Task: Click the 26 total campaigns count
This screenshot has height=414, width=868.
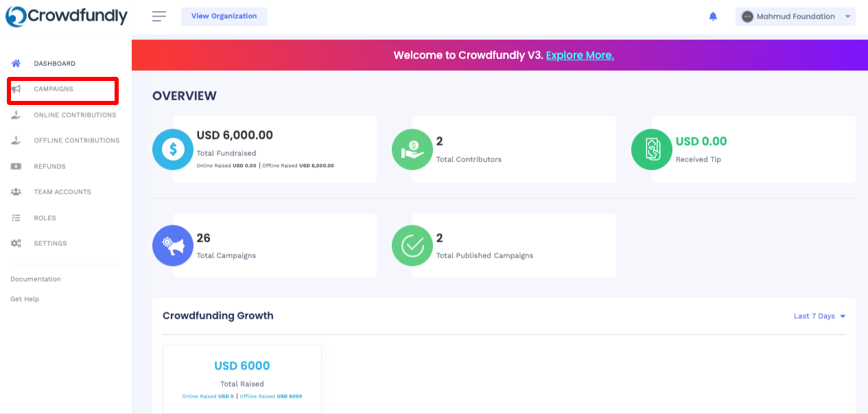Action: (203, 238)
